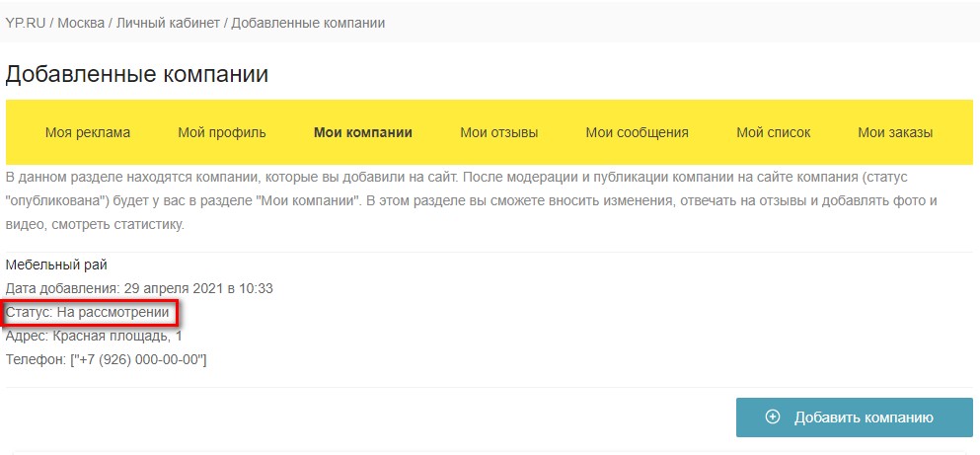Switch to the Мой профиль tab
Screen dimensions: 980x455
point(222,132)
